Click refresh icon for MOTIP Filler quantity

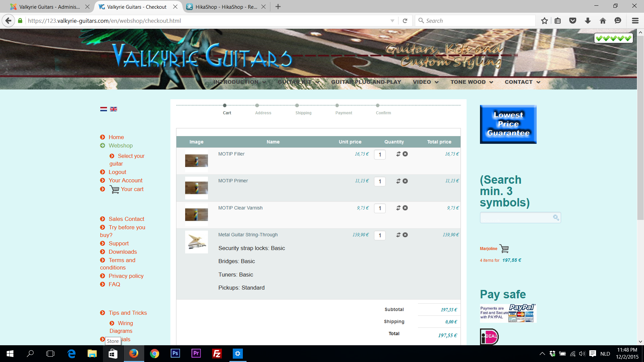(x=398, y=154)
